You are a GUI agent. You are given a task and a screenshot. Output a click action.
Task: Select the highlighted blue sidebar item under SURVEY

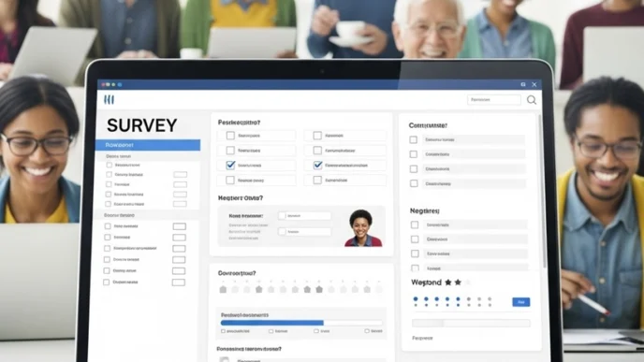(x=148, y=145)
